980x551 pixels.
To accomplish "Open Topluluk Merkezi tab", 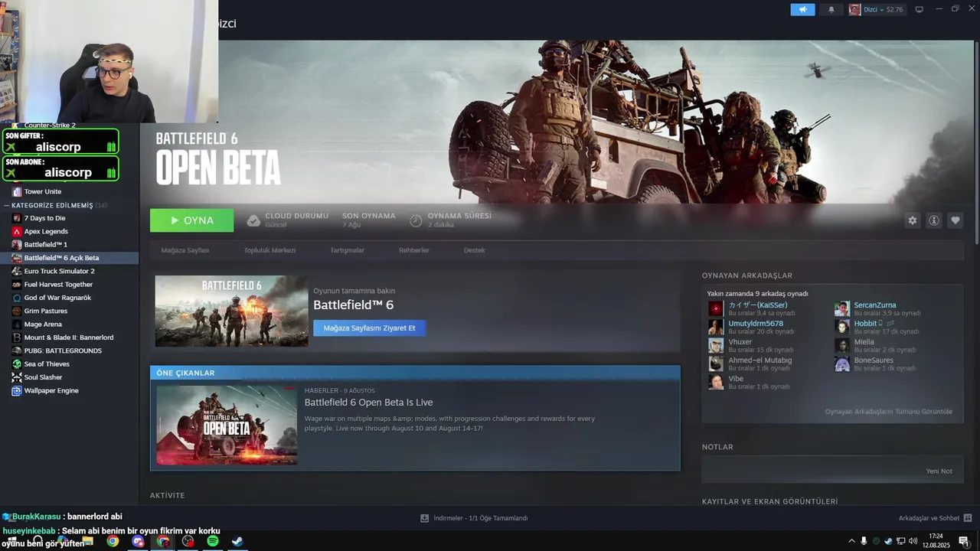I will pos(269,250).
